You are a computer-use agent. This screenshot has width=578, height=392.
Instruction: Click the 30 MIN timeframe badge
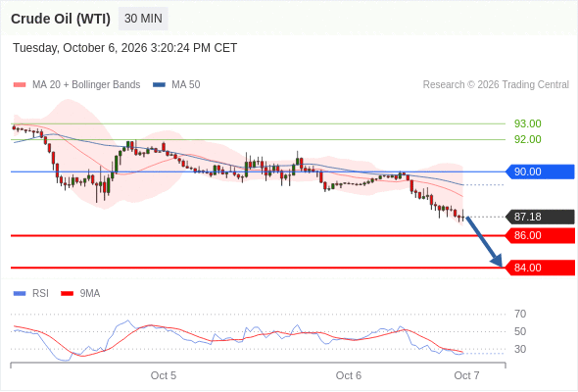click(x=143, y=19)
